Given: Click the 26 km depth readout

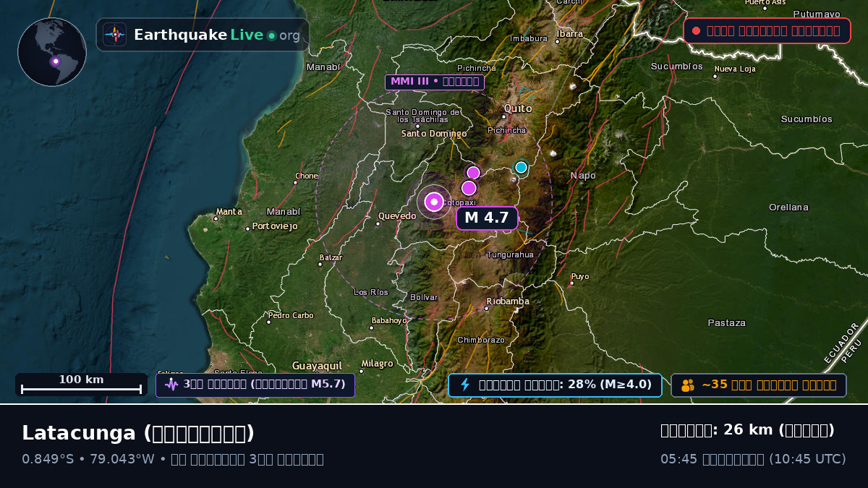Looking at the screenshot, I should [x=747, y=430].
